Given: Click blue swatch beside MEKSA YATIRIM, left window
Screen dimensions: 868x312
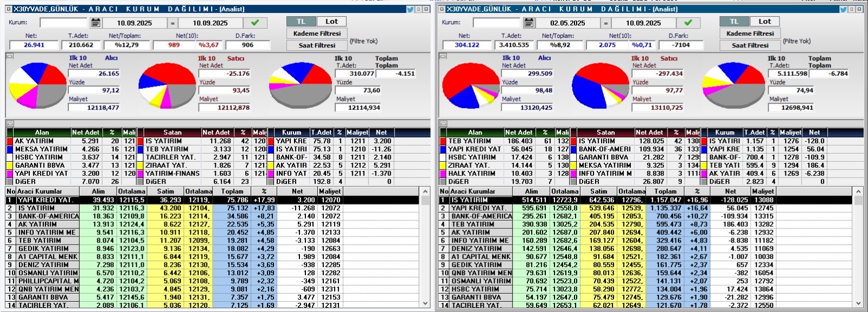Looking at the screenshot, I should click(10, 149).
